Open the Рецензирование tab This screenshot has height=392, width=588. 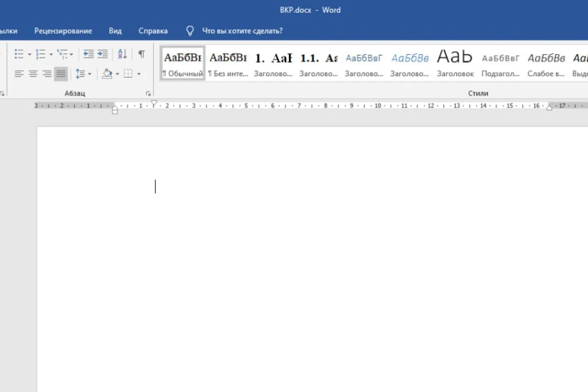click(x=63, y=31)
